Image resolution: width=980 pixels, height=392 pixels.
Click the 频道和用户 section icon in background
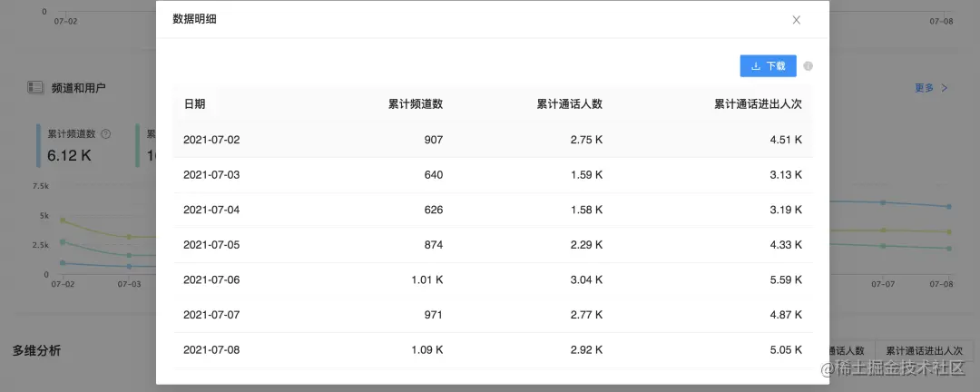pos(35,87)
